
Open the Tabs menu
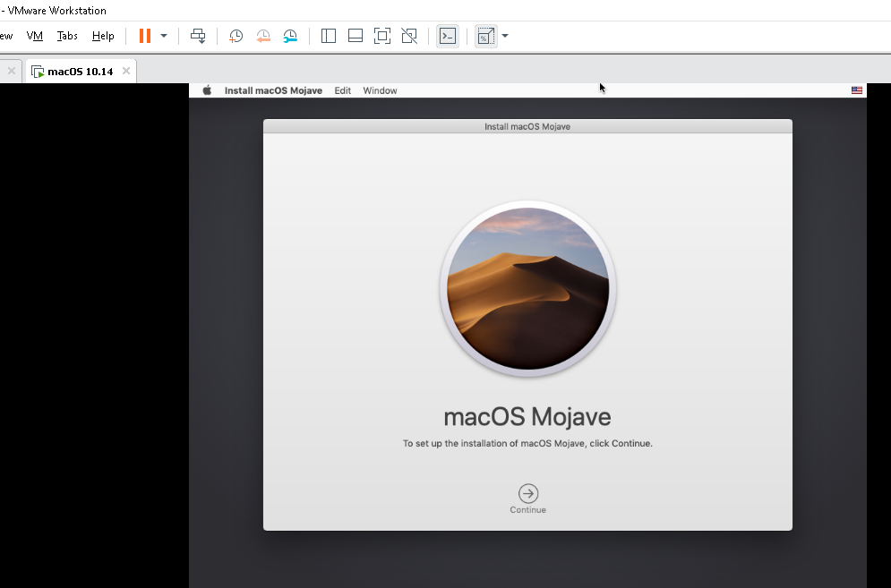pyautogui.click(x=67, y=36)
